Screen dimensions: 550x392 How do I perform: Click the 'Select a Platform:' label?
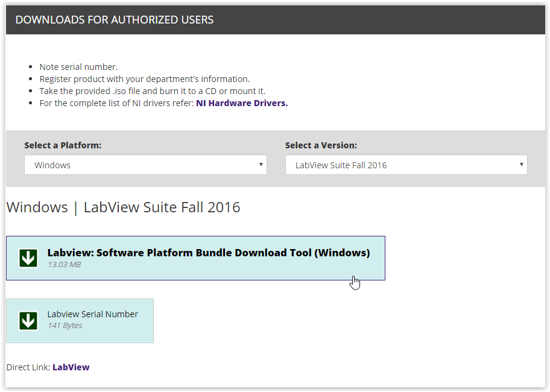(x=63, y=145)
